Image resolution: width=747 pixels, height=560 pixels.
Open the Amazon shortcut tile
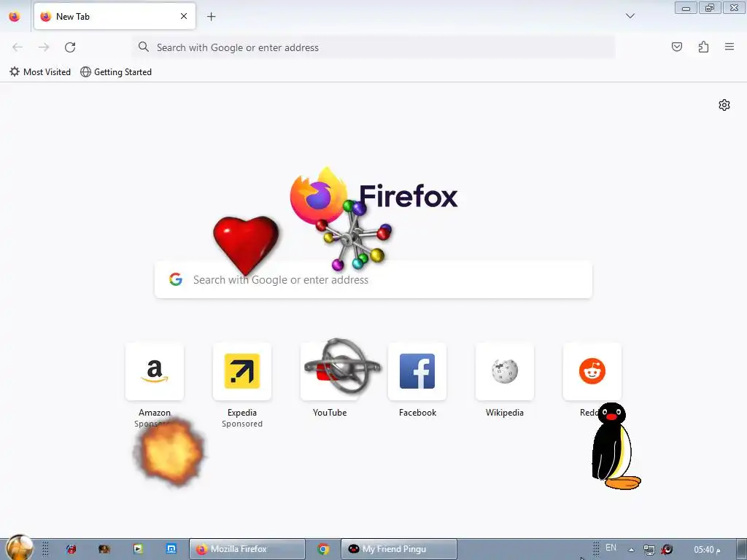155,371
